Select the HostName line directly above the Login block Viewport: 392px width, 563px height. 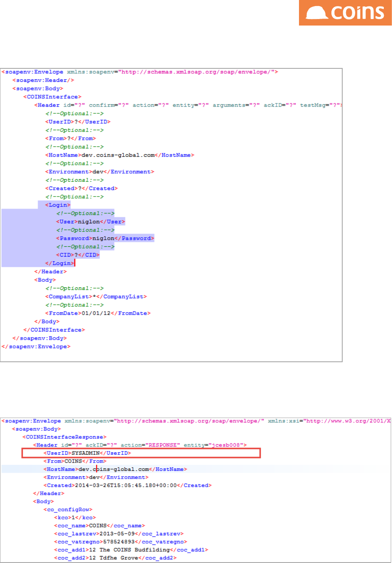point(119,155)
